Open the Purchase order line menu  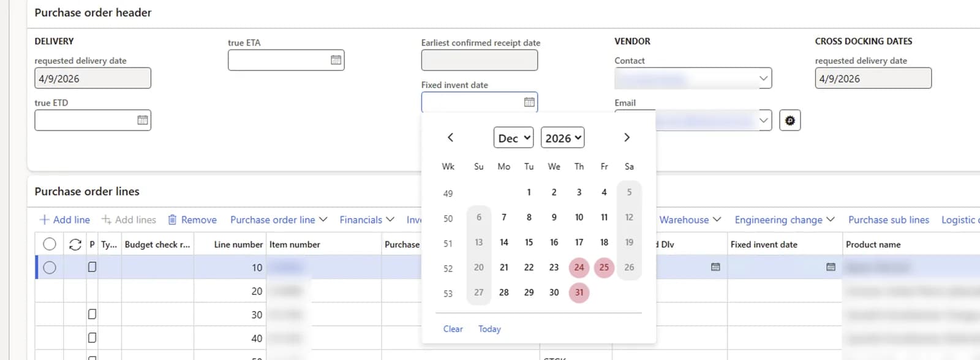point(279,220)
